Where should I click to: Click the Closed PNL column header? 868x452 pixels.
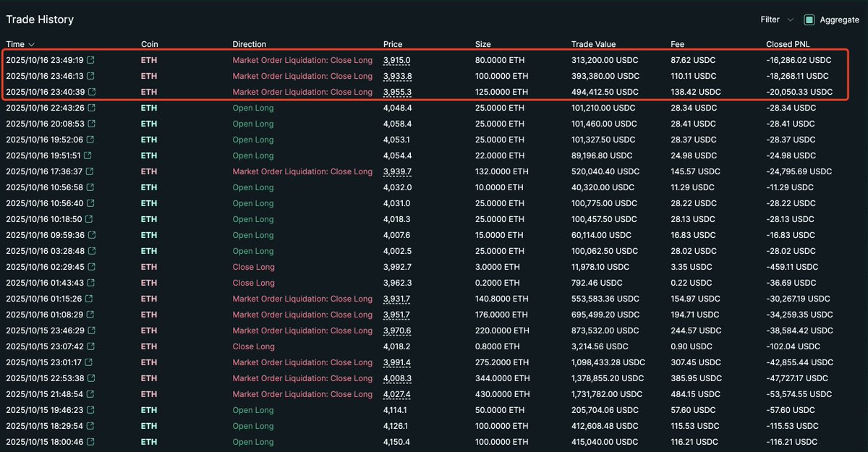(789, 45)
